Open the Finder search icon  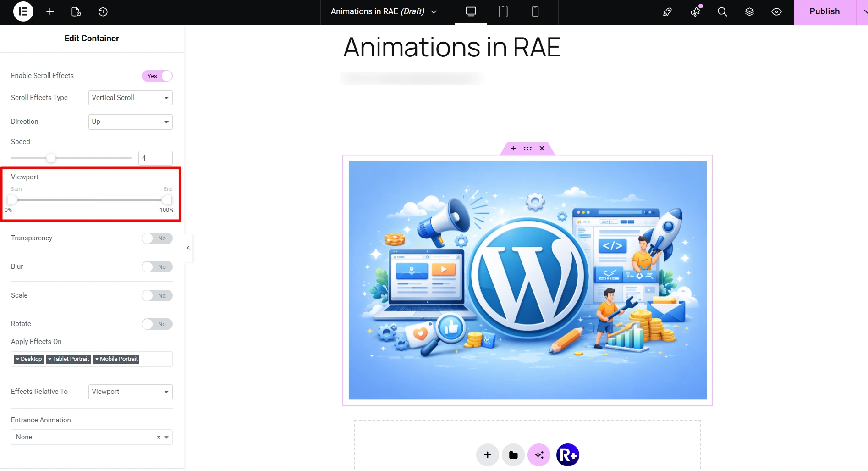click(x=722, y=11)
